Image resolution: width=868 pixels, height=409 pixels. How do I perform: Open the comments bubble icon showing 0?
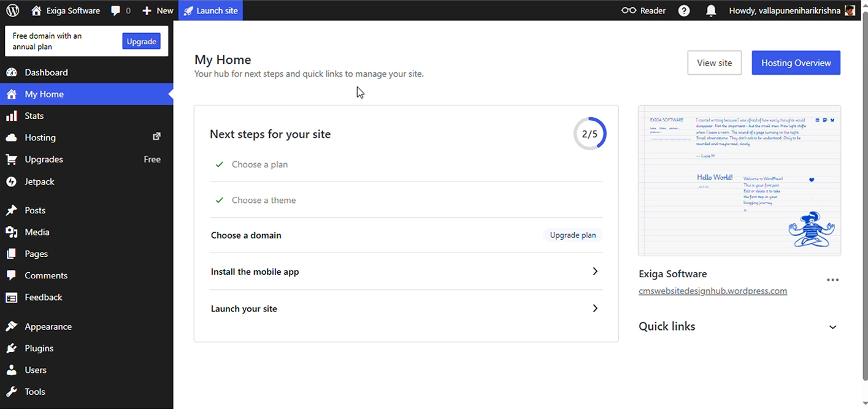[116, 11]
